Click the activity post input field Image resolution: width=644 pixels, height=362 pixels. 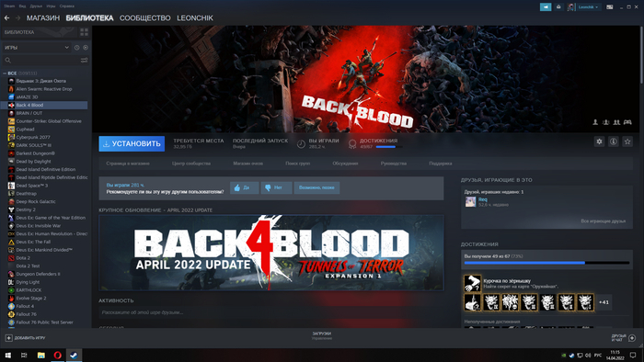[271, 312]
